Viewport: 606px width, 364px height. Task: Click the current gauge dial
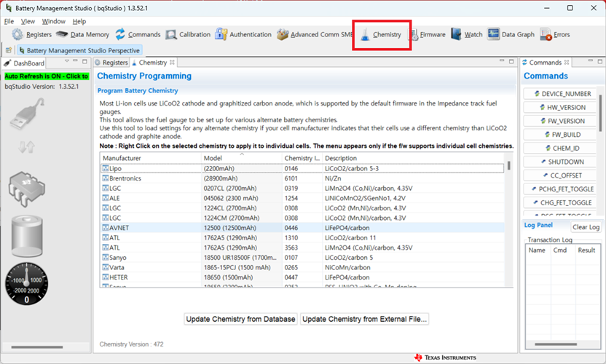pos(27,284)
